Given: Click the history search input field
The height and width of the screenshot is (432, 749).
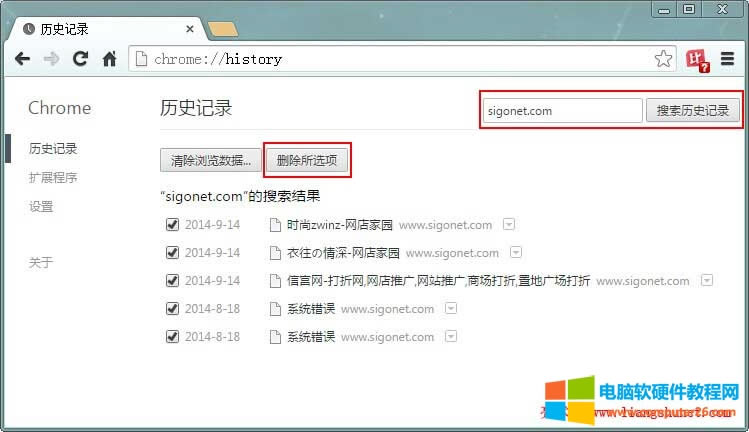Looking at the screenshot, I should coord(562,111).
